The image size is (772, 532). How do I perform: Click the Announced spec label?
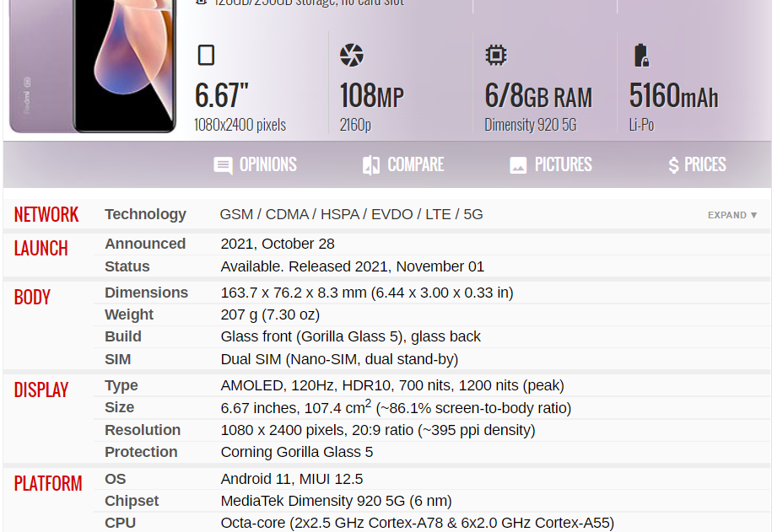click(x=145, y=244)
